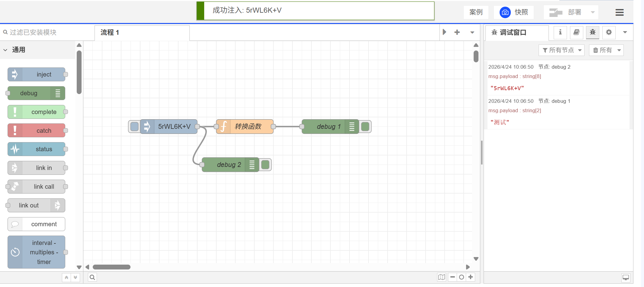This screenshot has width=644, height=287.
Task: Open the clear 所有 dropdown arrow
Action: [x=619, y=50]
